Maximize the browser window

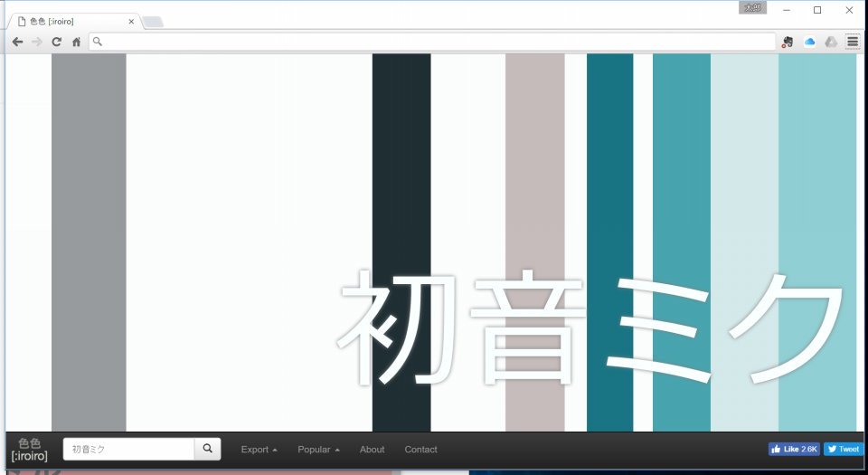(x=817, y=10)
